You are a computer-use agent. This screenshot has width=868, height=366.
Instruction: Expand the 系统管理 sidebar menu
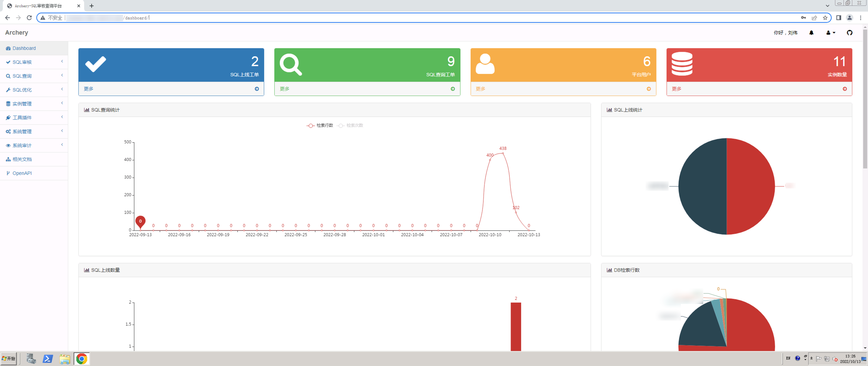22,131
